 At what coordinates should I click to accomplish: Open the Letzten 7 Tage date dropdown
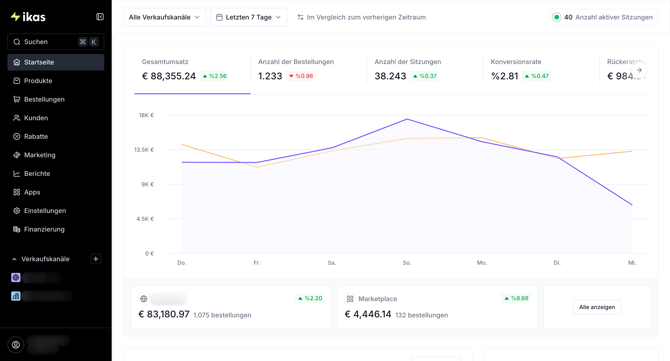tap(249, 17)
